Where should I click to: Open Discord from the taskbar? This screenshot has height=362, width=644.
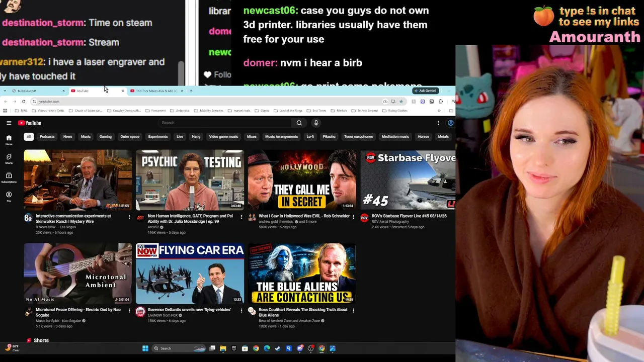(300, 348)
